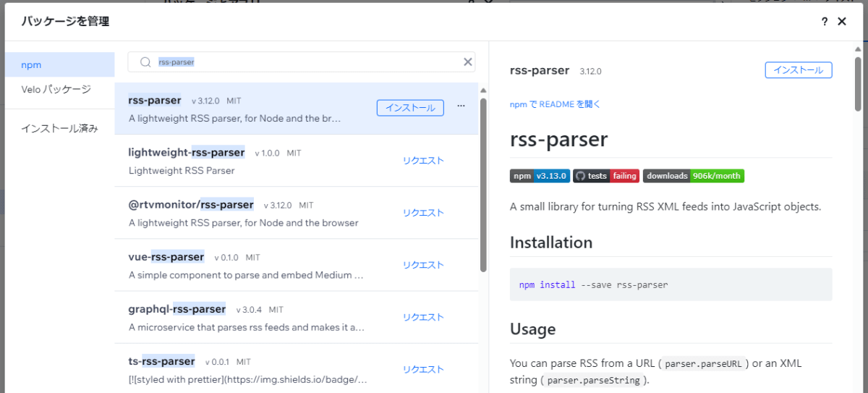This screenshot has width=868, height=393.
Task: Clear the rss-parser search text
Action: pos(467,62)
